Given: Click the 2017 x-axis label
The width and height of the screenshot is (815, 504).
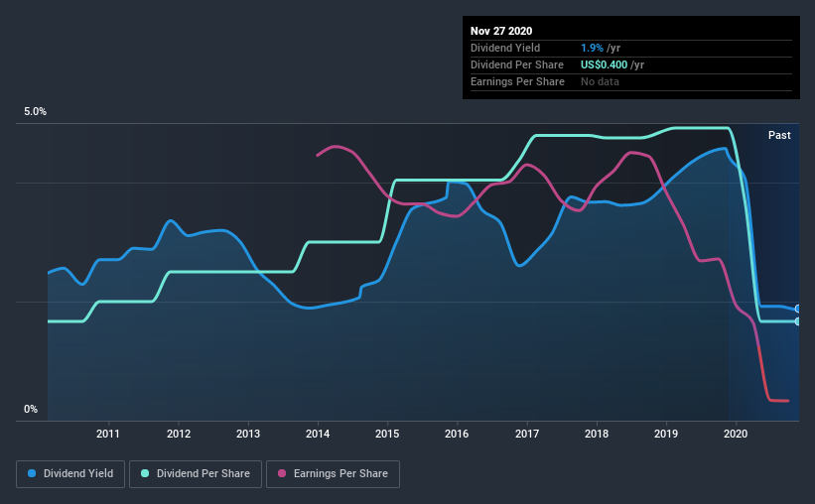Looking at the screenshot, I should click(x=527, y=434).
